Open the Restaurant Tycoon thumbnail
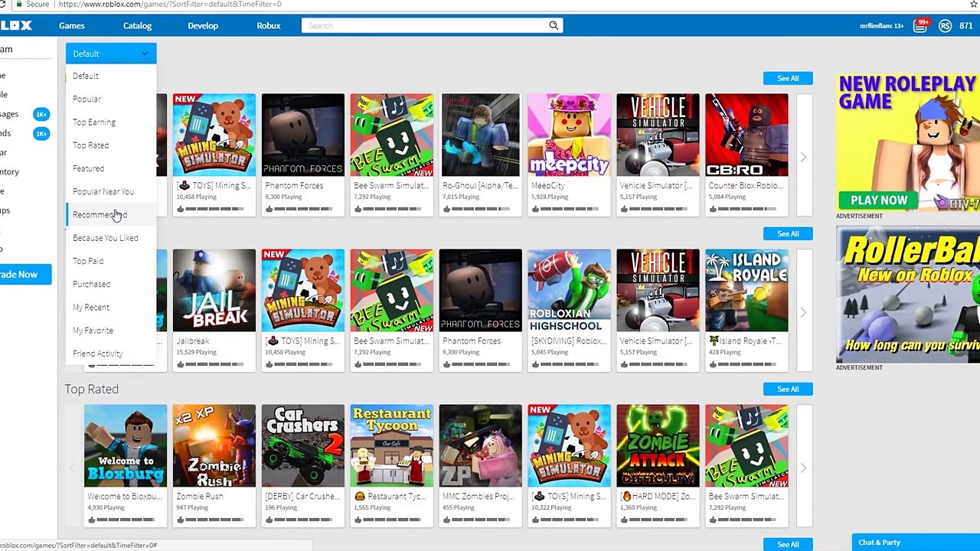Screen dimensions: 980x551 (392, 445)
